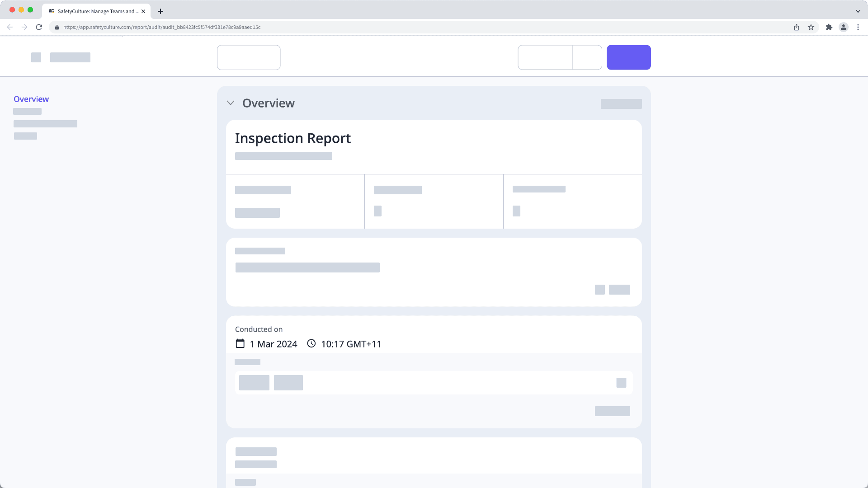Click the clock icon beside 10:17 GMT+11
The image size is (868, 488).
(x=311, y=343)
